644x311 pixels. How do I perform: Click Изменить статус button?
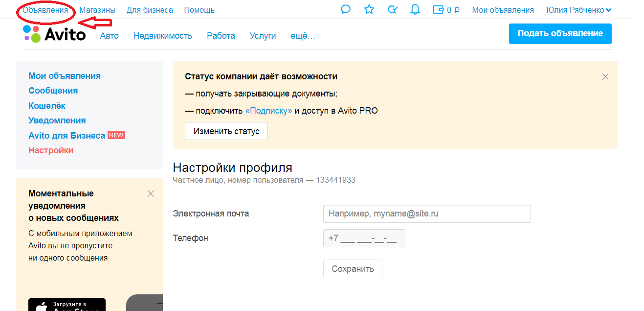click(x=226, y=131)
